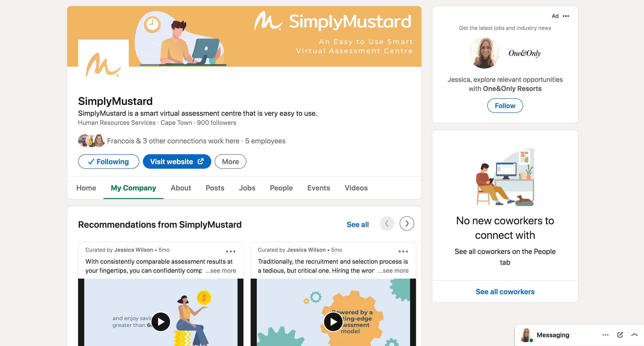This screenshot has height=346, width=644.
Task: Click Jessica Wilson on first curated post
Action: (134, 250)
